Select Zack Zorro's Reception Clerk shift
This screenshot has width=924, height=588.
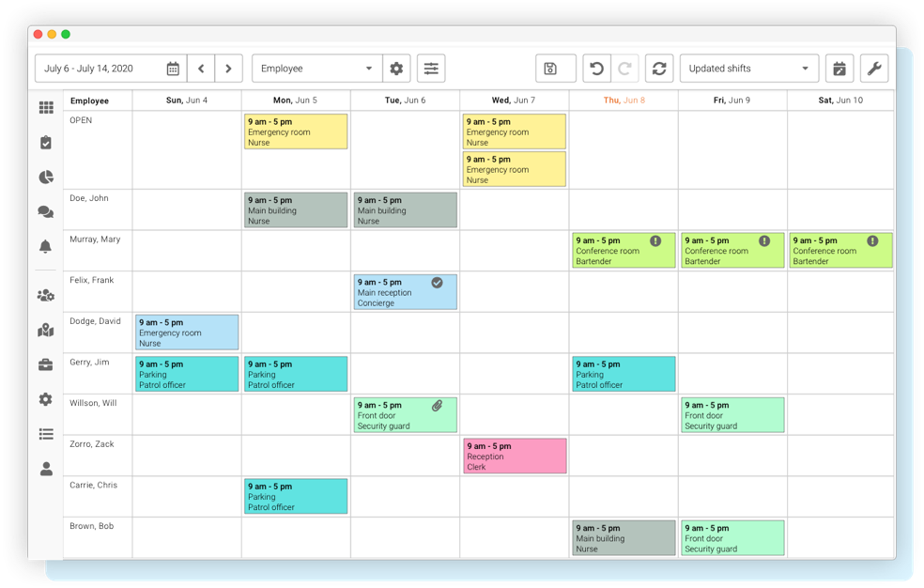click(515, 456)
